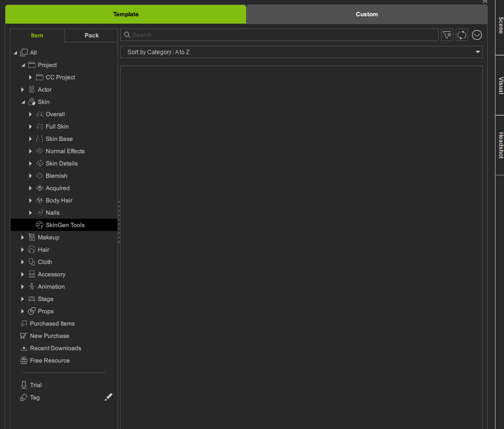Select the Blemish skin category

pyautogui.click(x=56, y=176)
